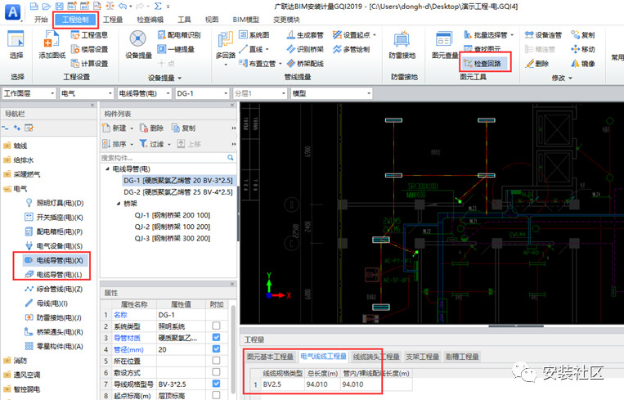Click the sum (Σ) calculate icon
624x400 pixels.
pos(158,6)
